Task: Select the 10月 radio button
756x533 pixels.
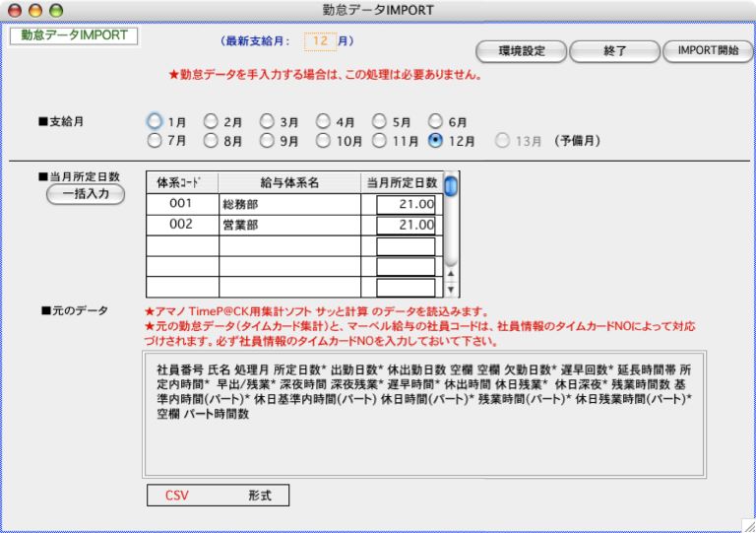Action: point(324,141)
